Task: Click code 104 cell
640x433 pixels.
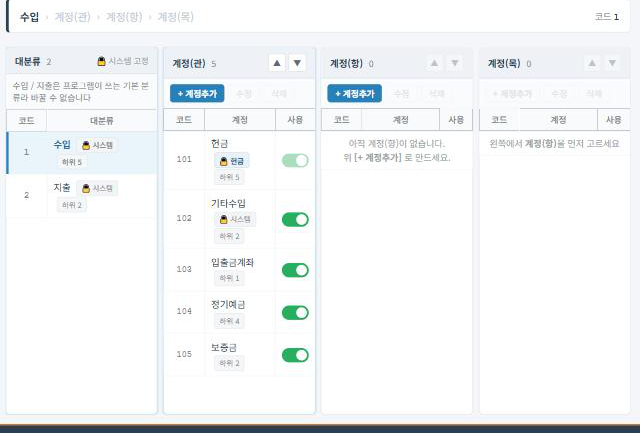Action: coord(184,311)
